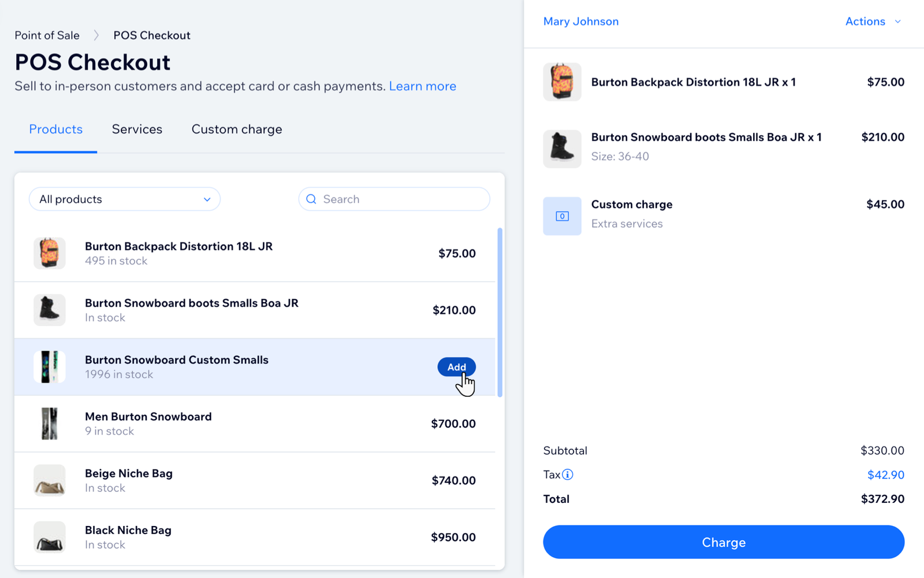Go to Point of Sale breadcrumb
Viewport: 924px width, 578px height.
tap(47, 35)
